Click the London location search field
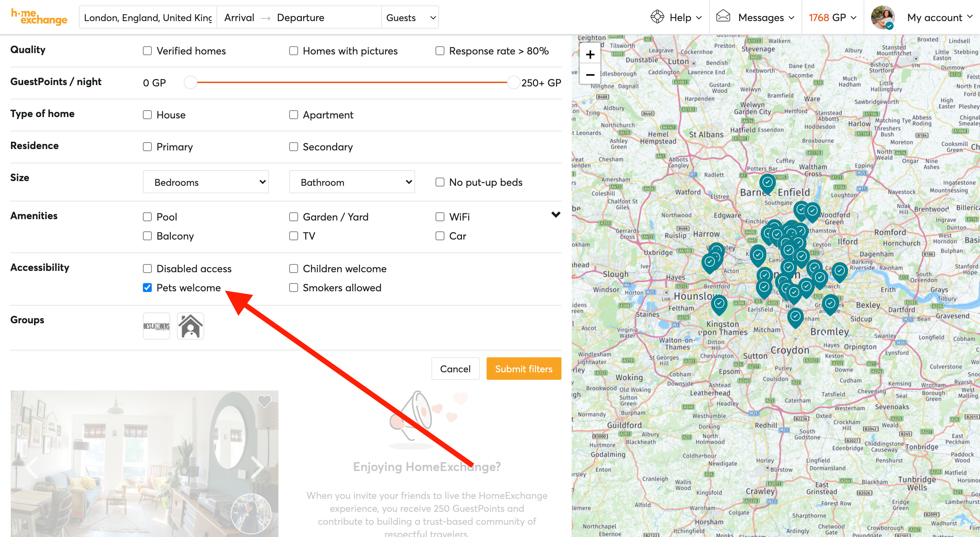Viewport: 980px width, 537px height. [148, 17]
